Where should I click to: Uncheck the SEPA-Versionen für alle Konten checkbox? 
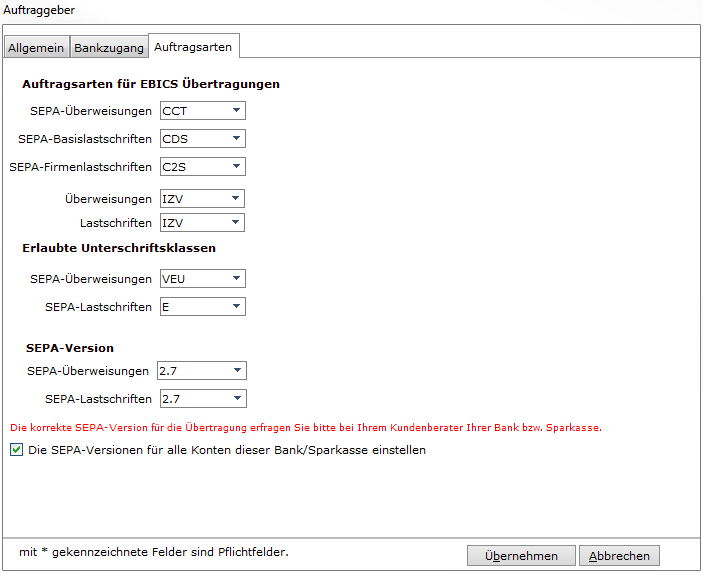17,450
